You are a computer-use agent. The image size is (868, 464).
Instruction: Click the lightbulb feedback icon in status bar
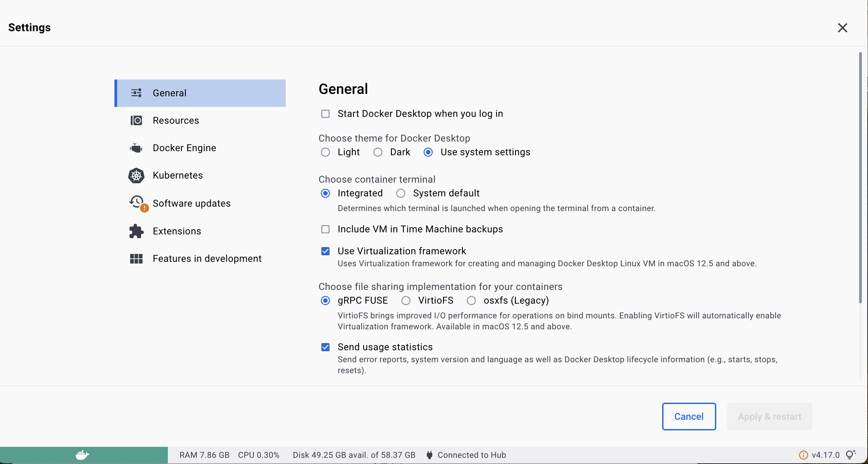click(x=851, y=455)
